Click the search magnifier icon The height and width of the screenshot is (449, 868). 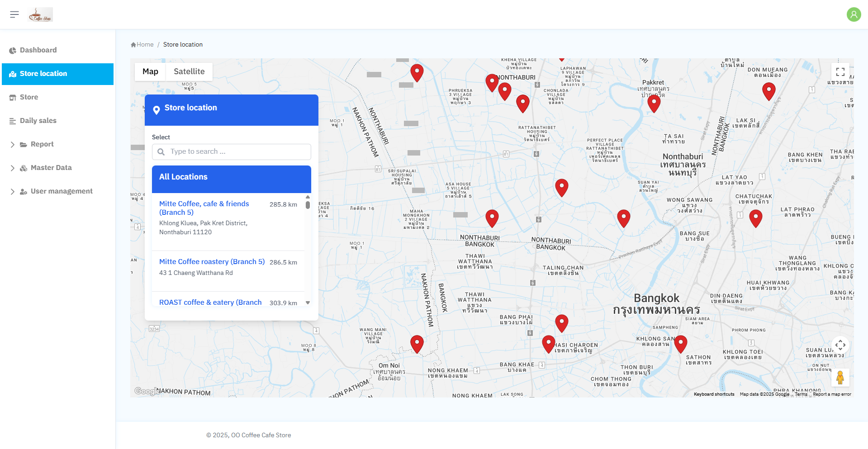coord(161,152)
